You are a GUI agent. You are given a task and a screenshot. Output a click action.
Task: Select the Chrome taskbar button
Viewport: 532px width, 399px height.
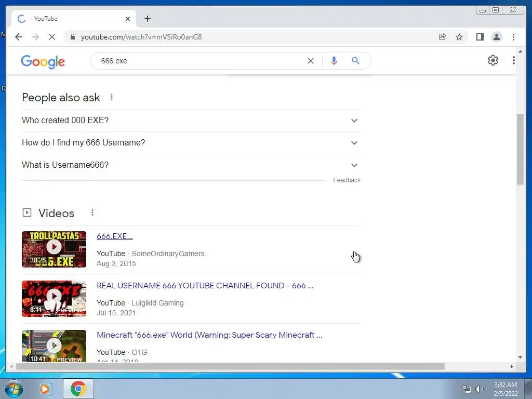point(78,389)
